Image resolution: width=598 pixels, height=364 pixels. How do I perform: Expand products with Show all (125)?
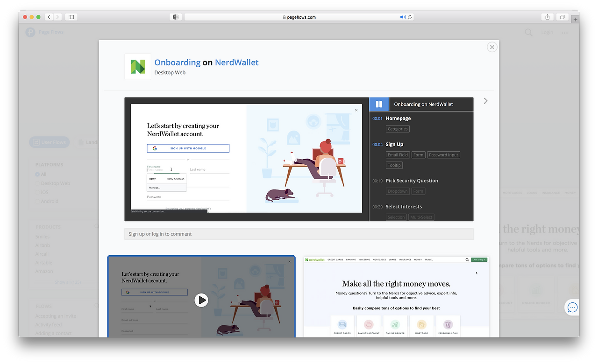tap(68, 282)
